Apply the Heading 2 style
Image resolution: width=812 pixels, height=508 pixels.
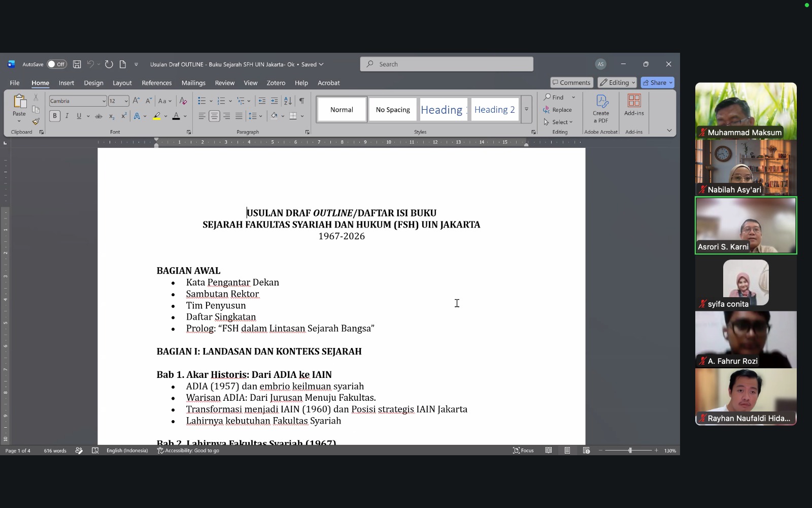494,109
